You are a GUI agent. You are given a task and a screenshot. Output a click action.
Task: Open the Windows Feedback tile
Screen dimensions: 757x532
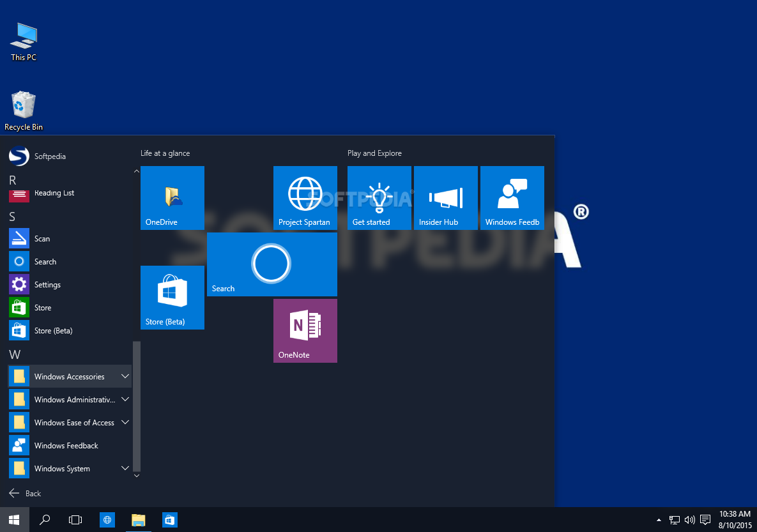(512, 198)
